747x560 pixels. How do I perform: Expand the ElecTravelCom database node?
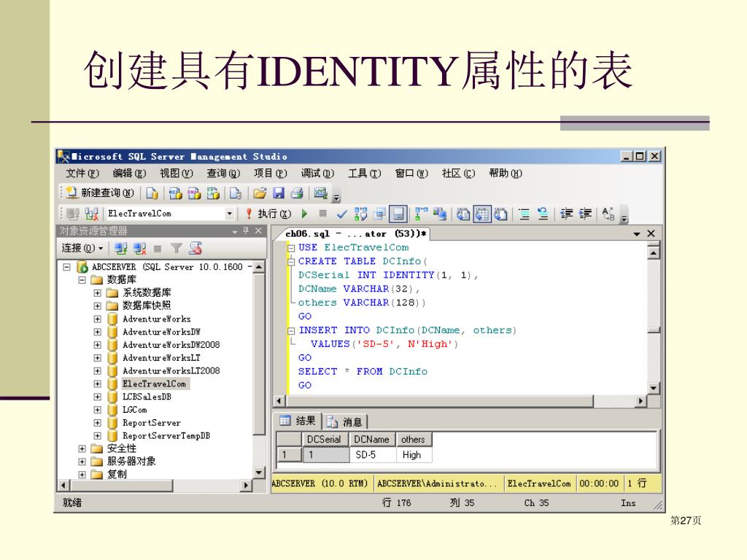pyautogui.click(x=97, y=384)
